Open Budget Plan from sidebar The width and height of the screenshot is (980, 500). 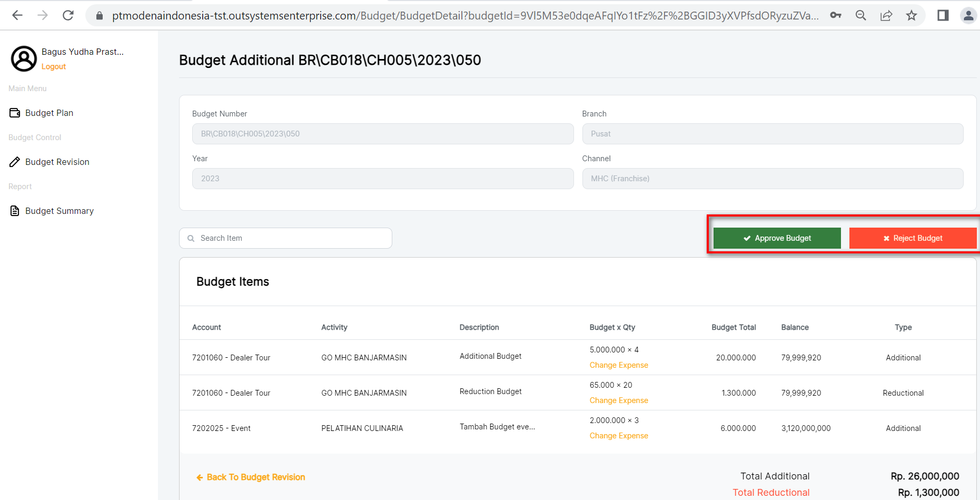(49, 113)
